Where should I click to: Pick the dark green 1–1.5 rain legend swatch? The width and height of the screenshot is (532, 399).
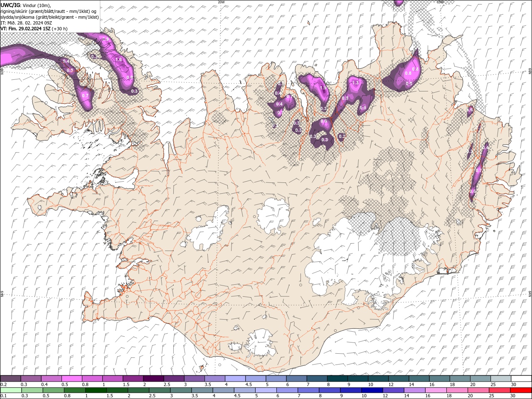point(96,390)
